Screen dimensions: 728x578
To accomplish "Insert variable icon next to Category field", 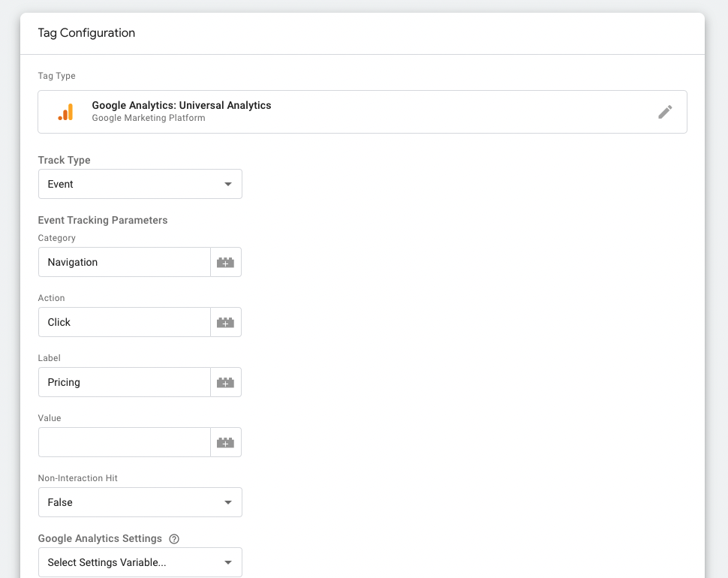I will click(x=226, y=262).
